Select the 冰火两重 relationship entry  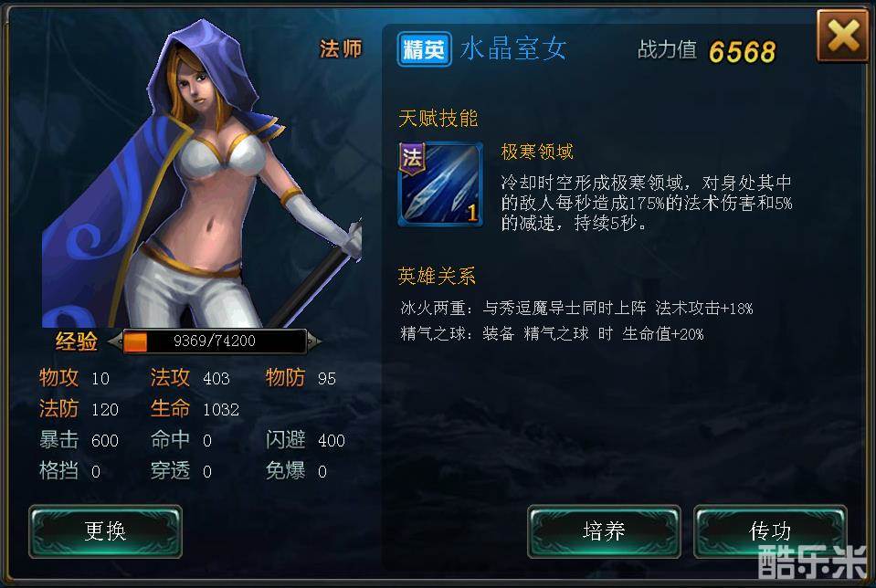click(x=576, y=309)
